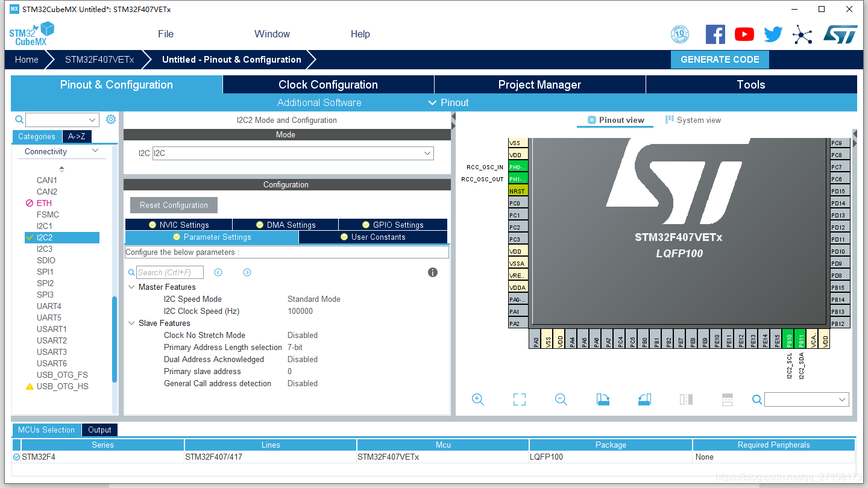The width and height of the screenshot is (868, 488).
Task: Select the STM32F4 series row radio
Action: pyautogui.click(x=16, y=457)
